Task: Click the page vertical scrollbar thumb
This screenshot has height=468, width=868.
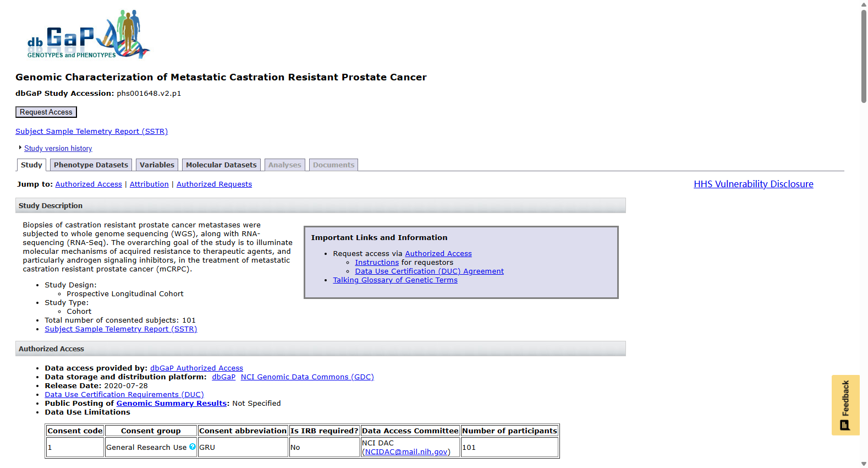Action: [x=864, y=55]
